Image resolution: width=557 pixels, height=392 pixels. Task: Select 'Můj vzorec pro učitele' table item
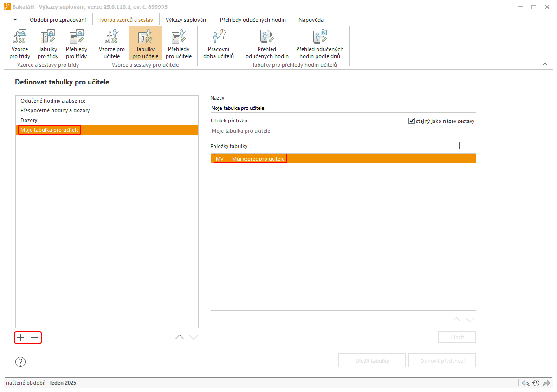(343, 159)
